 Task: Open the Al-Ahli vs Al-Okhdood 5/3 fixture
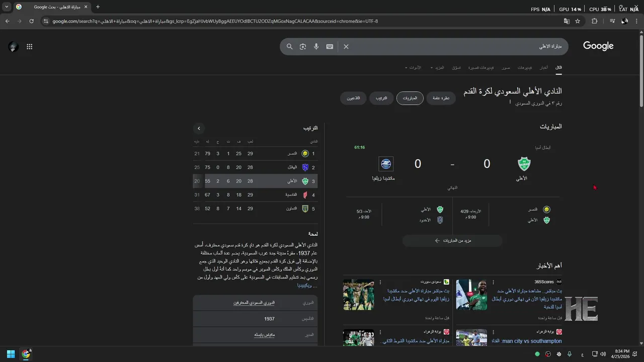point(400,214)
